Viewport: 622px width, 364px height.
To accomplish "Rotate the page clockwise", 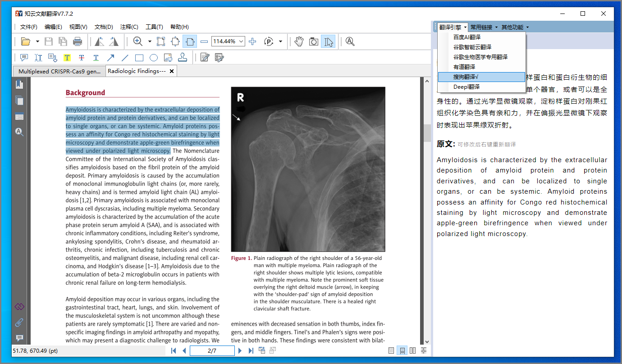I will (x=114, y=41).
